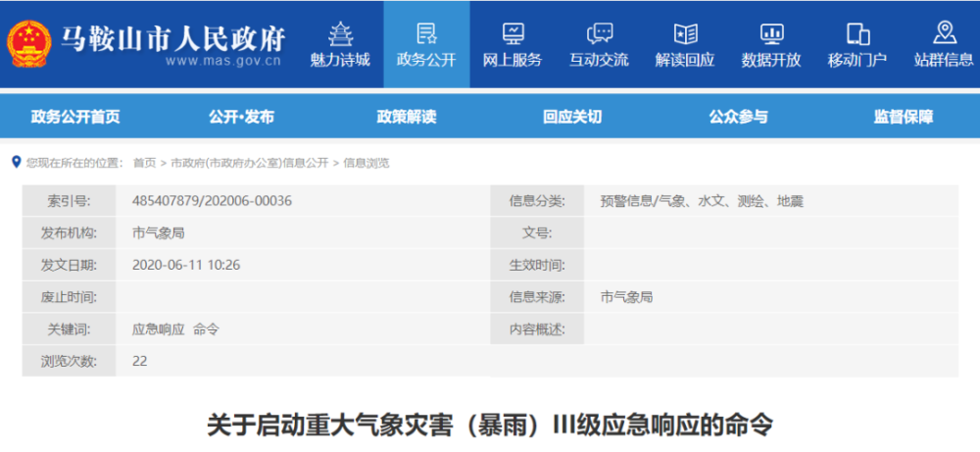Click the 文号 label cell
Viewport: 980px width, 452px height.
click(537, 233)
